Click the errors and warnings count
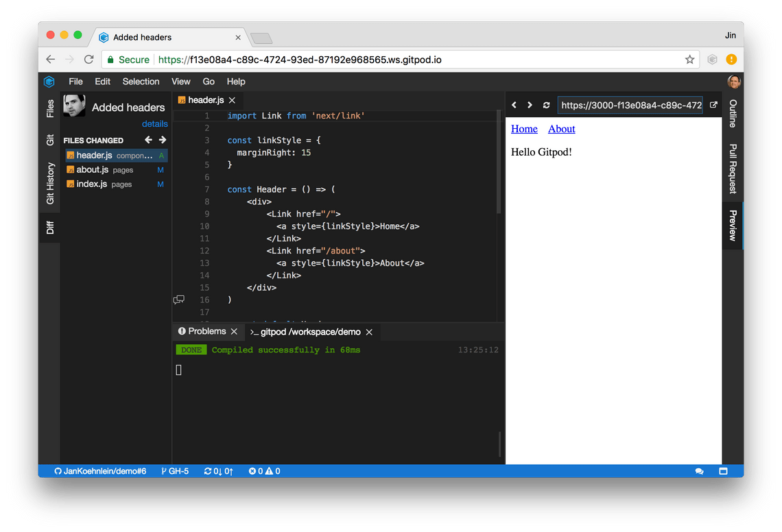The width and height of the screenshot is (782, 532). click(264, 471)
